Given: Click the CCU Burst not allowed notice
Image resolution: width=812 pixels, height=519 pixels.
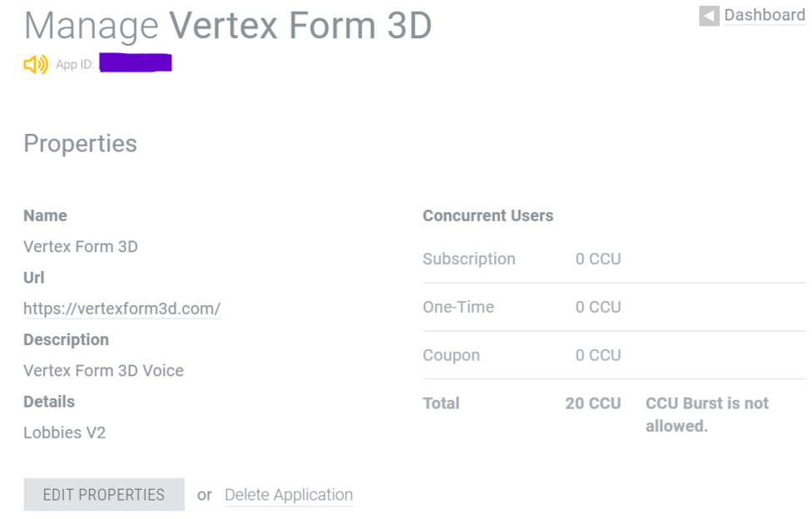Looking at the screenshot, I should (x=706, y=414).
